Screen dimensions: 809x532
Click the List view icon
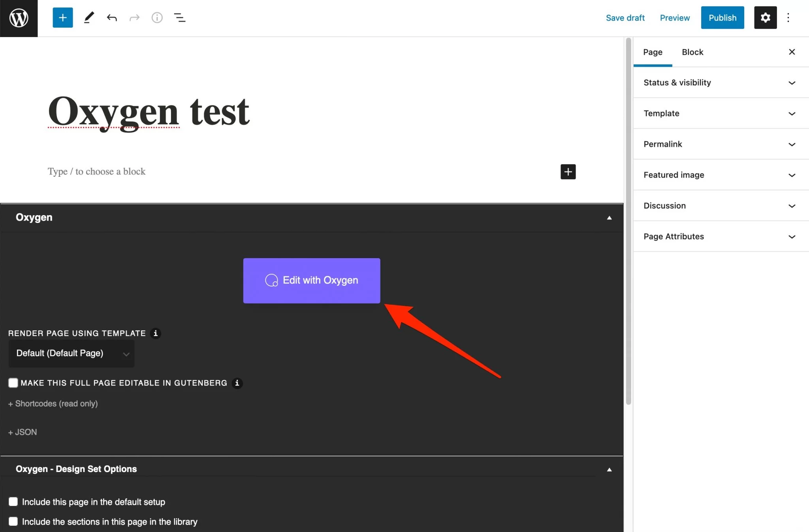click(x=180, y=17)
